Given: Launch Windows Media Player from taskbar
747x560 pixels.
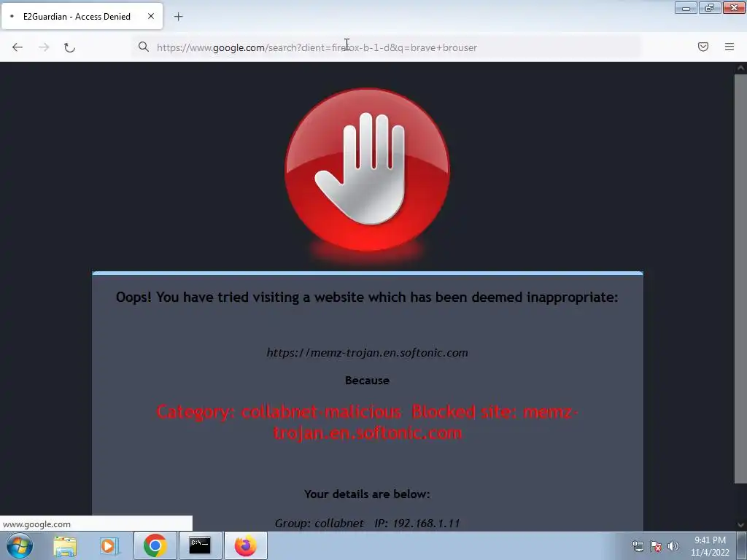Looking at the screenshot, I should tap(109, 545).
